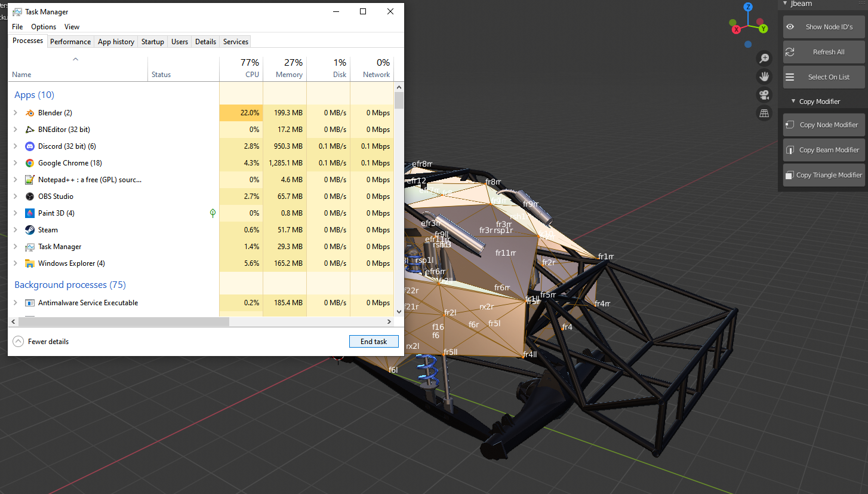868x494 pixels.
Task: Expand the Google Chrome (18) process group
Action: pos(16,163)
